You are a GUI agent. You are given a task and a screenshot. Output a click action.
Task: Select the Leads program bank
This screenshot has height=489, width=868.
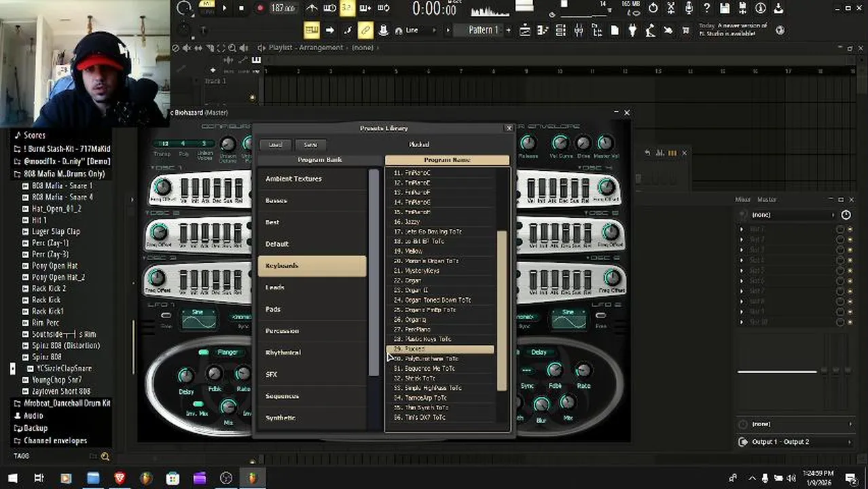pyautogui.click(x=312, y=287)
